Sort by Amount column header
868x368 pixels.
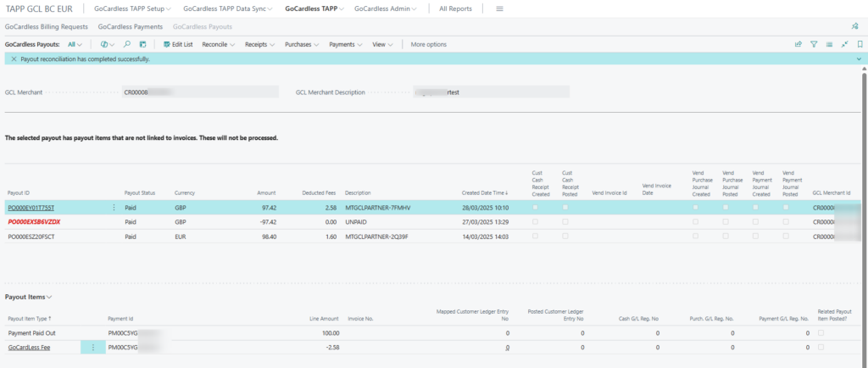(266, 192)
